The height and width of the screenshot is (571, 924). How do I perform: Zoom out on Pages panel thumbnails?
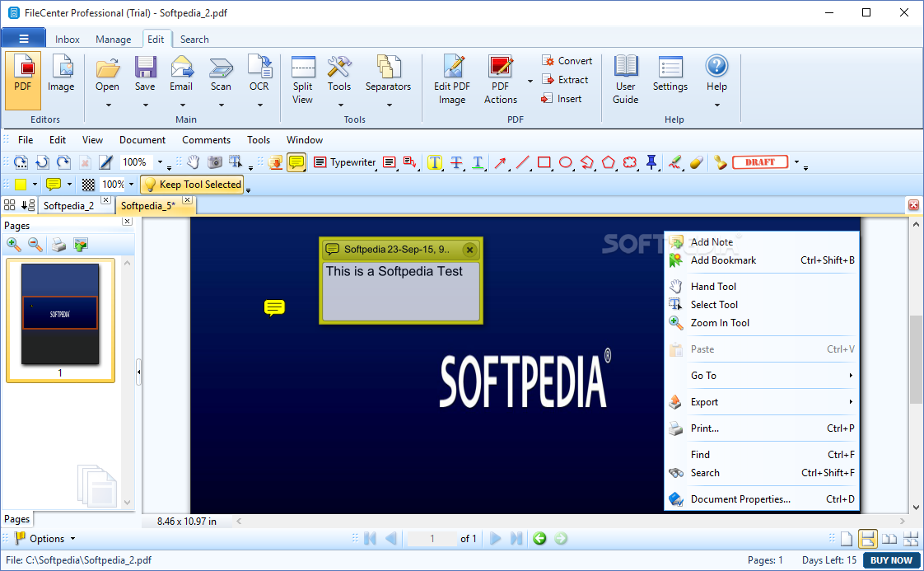tap(35, 244)
